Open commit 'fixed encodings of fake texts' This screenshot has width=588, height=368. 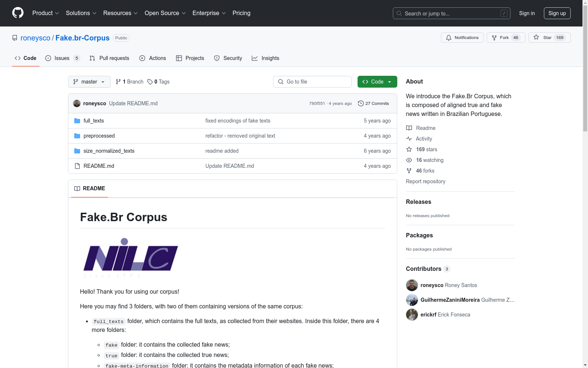(238, 121)
